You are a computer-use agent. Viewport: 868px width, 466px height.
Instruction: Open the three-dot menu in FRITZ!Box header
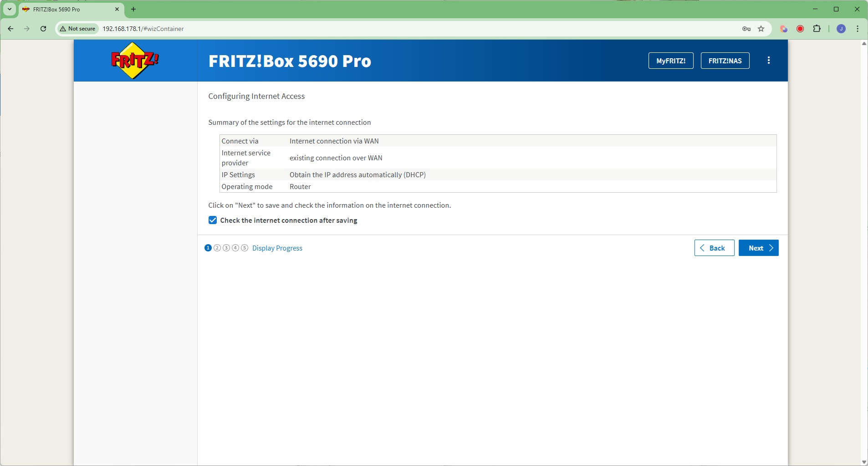769,61
